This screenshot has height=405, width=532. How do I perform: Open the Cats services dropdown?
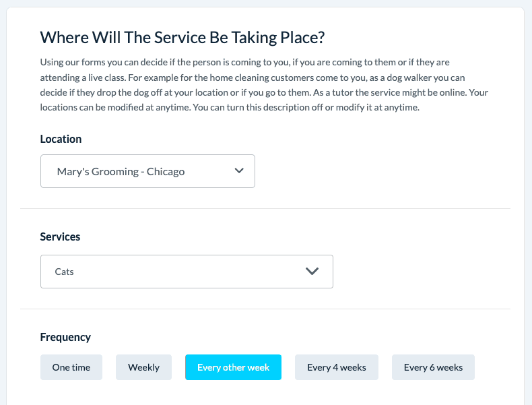coord(187,272)
